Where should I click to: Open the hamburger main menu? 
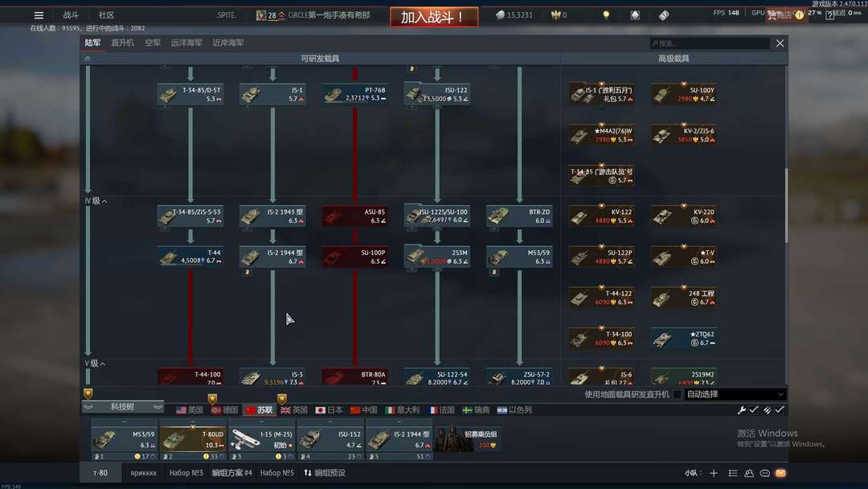point(39,15)
